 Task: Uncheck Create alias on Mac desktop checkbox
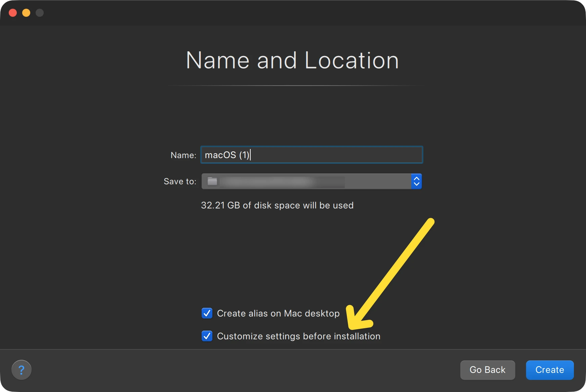tap(207, 313)
